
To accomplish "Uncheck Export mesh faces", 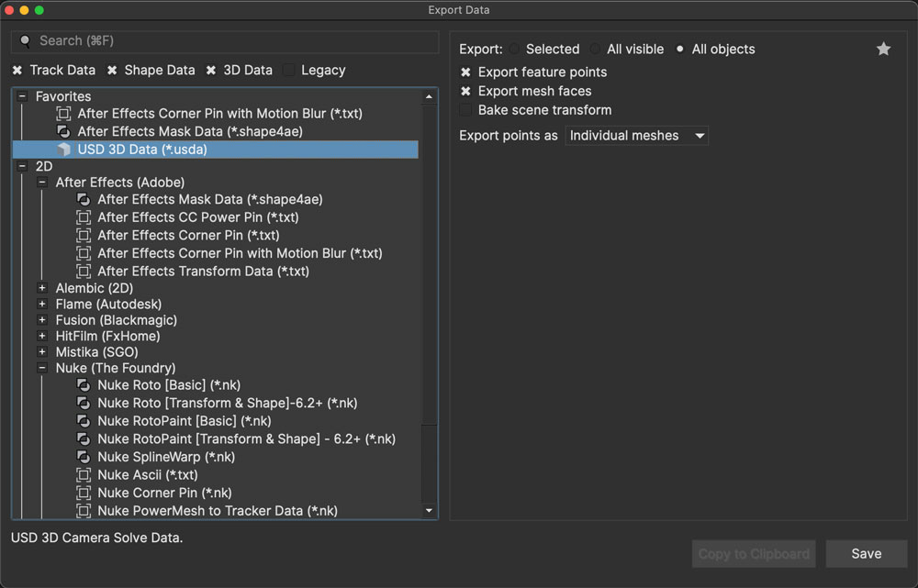I will pos(465,91).
